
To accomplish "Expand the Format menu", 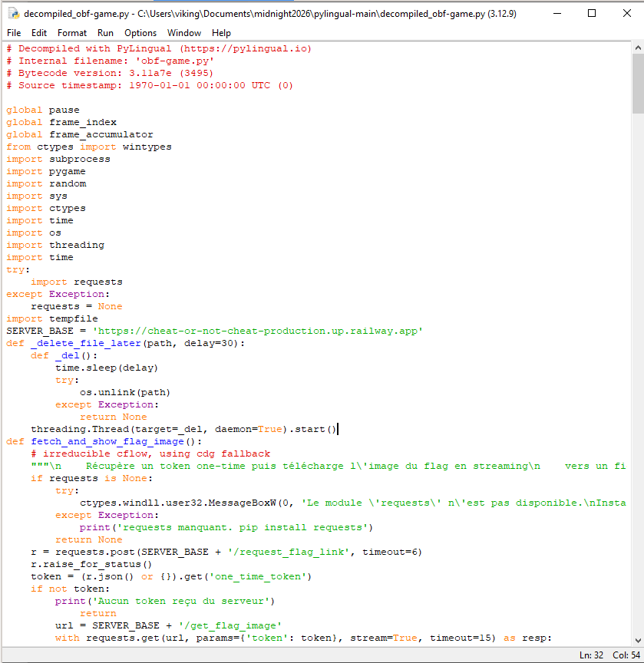I will point(72,33).
